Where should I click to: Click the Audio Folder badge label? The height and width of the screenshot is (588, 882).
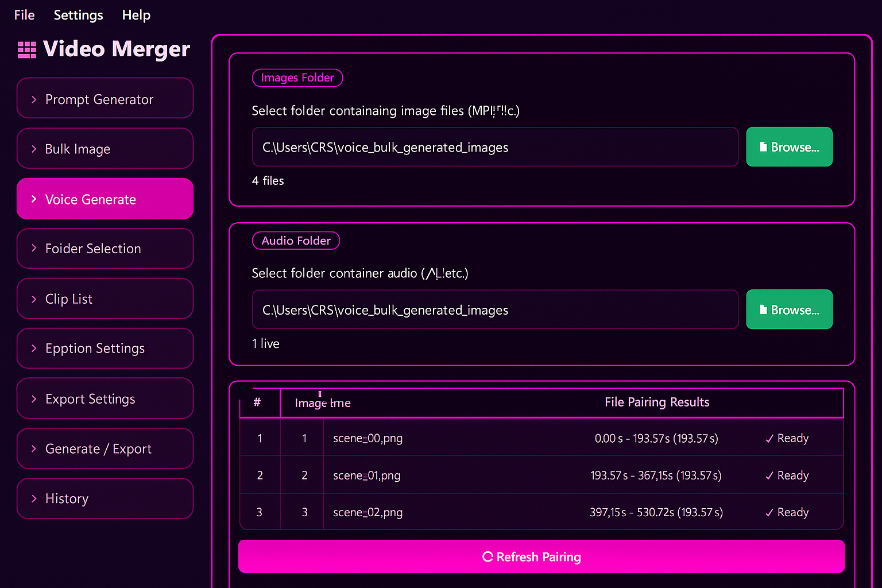click(x=296, y=241)
